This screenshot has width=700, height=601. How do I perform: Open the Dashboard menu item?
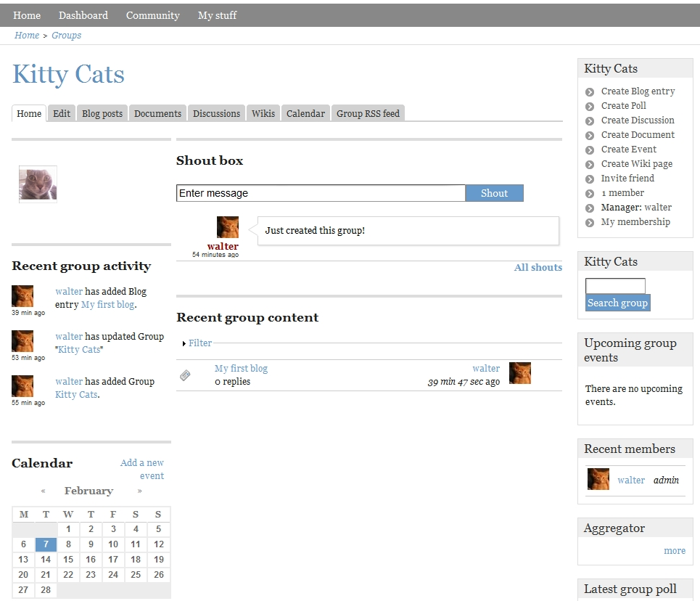point(83,15)
